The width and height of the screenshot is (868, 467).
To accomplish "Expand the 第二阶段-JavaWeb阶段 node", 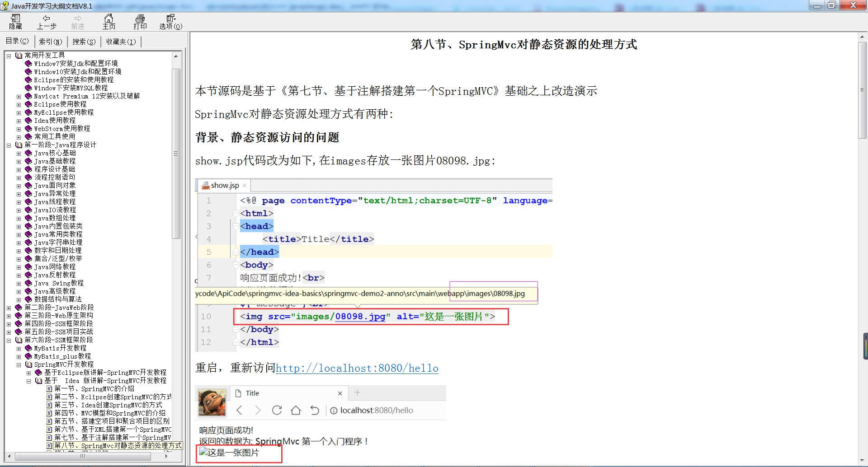I will tap(9, 308).
